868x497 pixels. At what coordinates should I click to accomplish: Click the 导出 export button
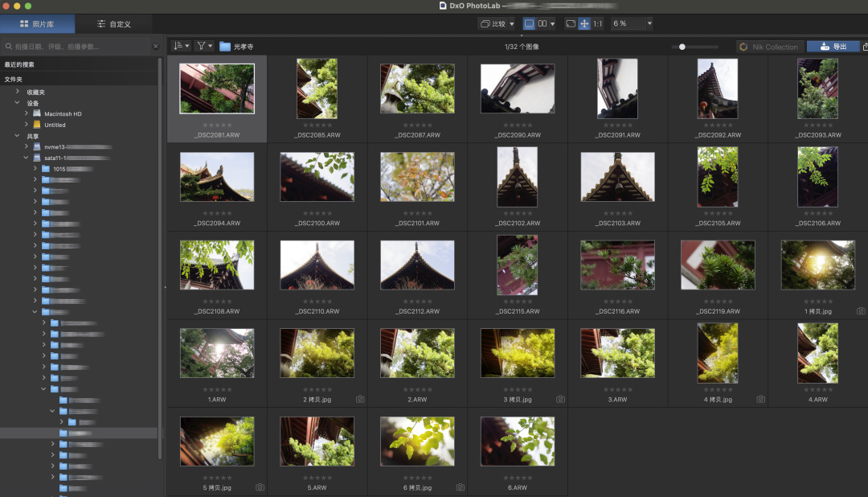833,47
